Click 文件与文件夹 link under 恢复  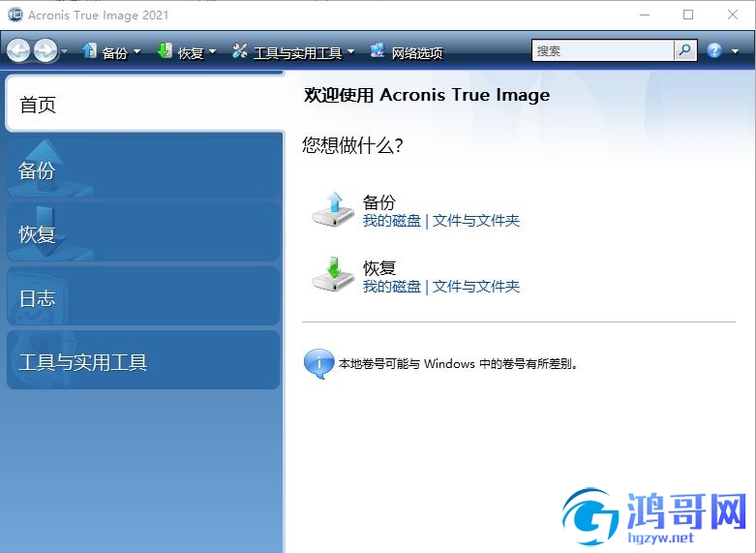[476, 287]
